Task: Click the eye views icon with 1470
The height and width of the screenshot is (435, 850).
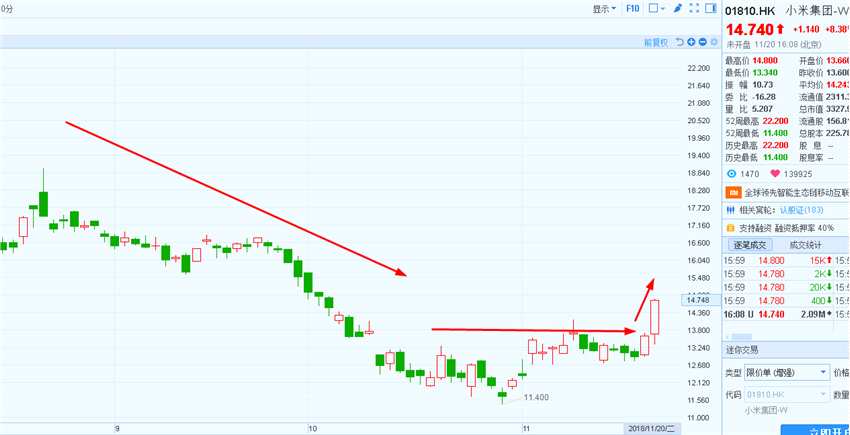Action: click(x=731, y=174)
